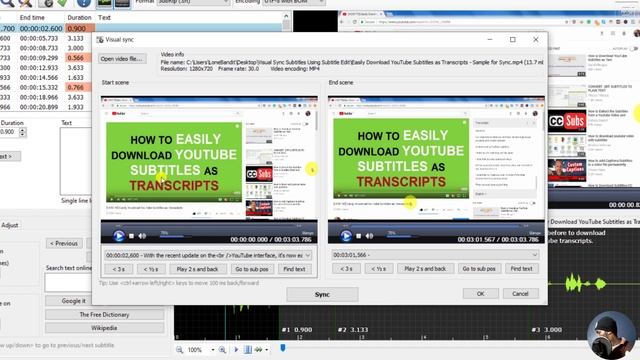The width and height of the screenshot is (640, 360).
Task: Click the Find magnifier toolbar icon
Action: click(7, 3)
